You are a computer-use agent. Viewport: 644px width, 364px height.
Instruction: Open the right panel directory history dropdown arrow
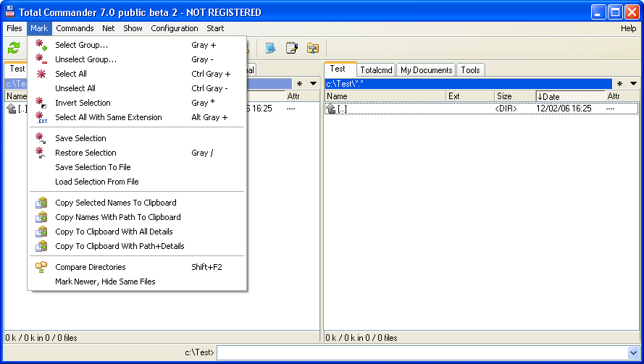point(633,84)
